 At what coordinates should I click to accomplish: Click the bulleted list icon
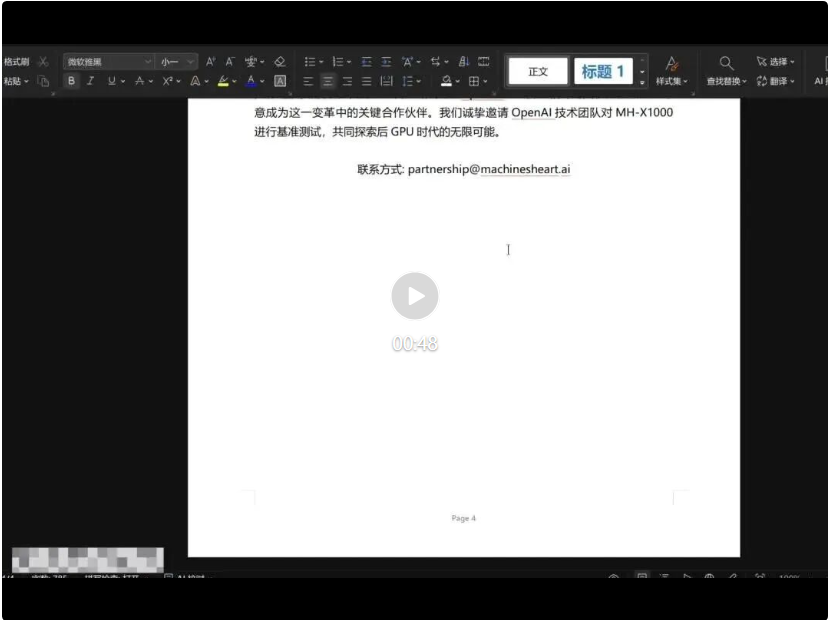pos(310,61)
